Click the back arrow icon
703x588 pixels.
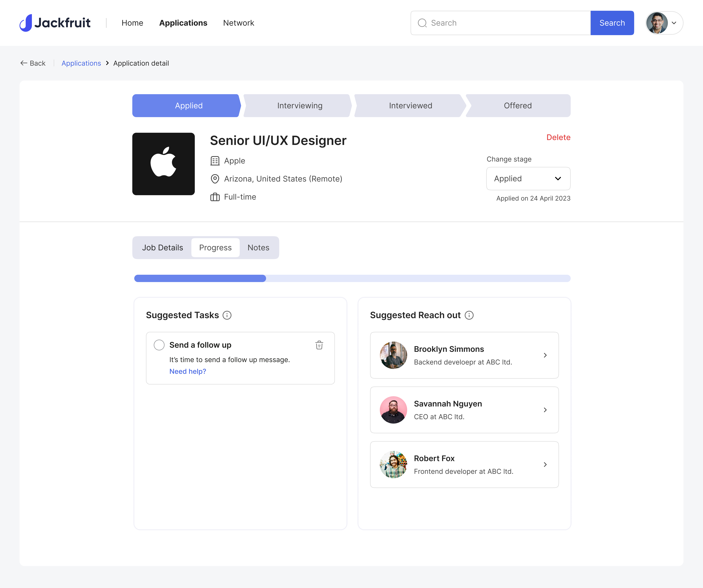23,63
